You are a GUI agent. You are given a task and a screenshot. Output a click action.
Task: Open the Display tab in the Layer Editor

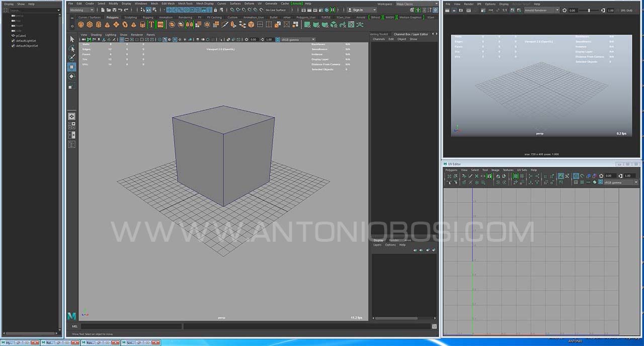click(378, 240)
